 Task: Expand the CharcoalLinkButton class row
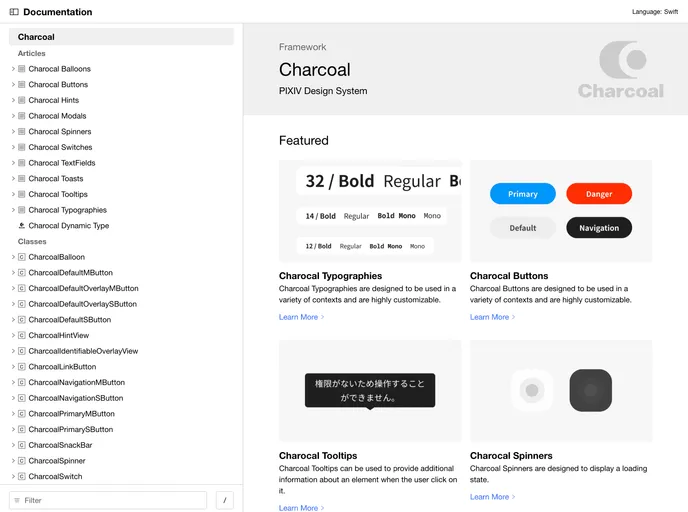tap(13, 367)
